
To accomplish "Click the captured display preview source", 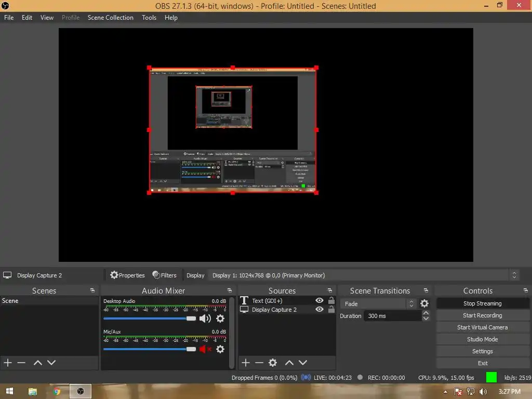I will [x=233, y=130].
